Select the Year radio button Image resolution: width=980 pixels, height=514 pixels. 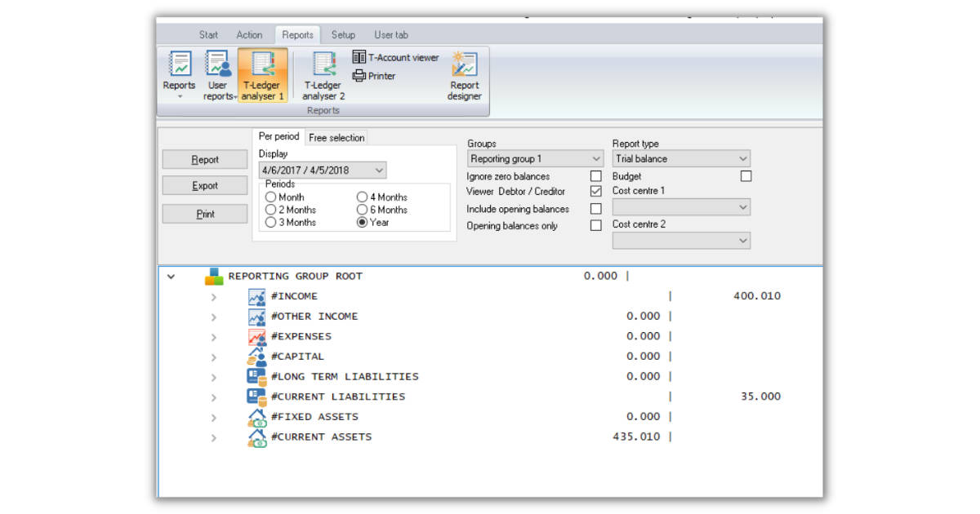(361, 223)
